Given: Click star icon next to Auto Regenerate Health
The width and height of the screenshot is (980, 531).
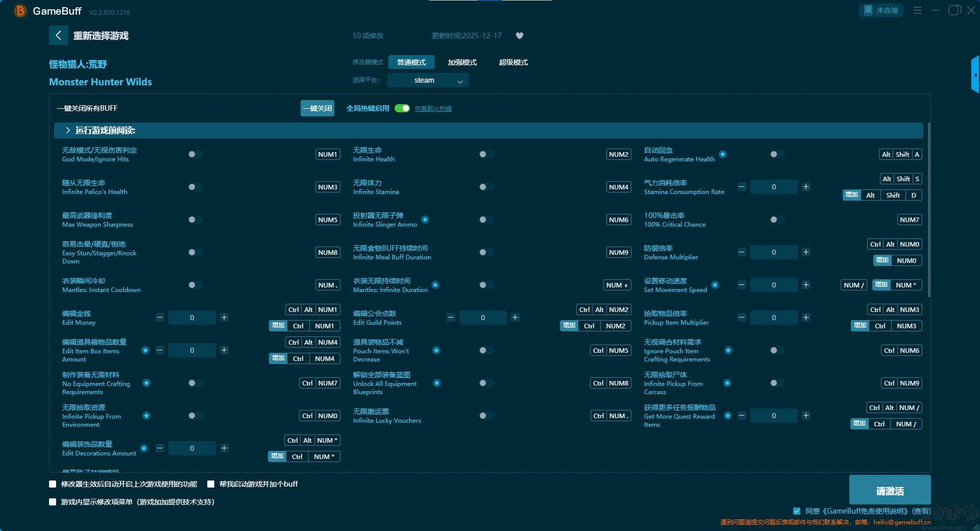Looking at the screenshot, I should click(723, 154).
